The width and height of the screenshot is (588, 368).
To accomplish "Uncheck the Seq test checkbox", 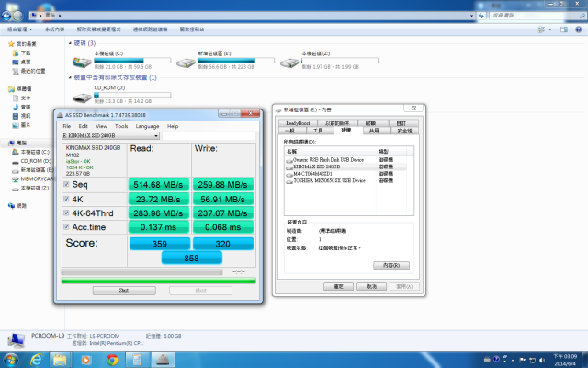I will [66, 184].
